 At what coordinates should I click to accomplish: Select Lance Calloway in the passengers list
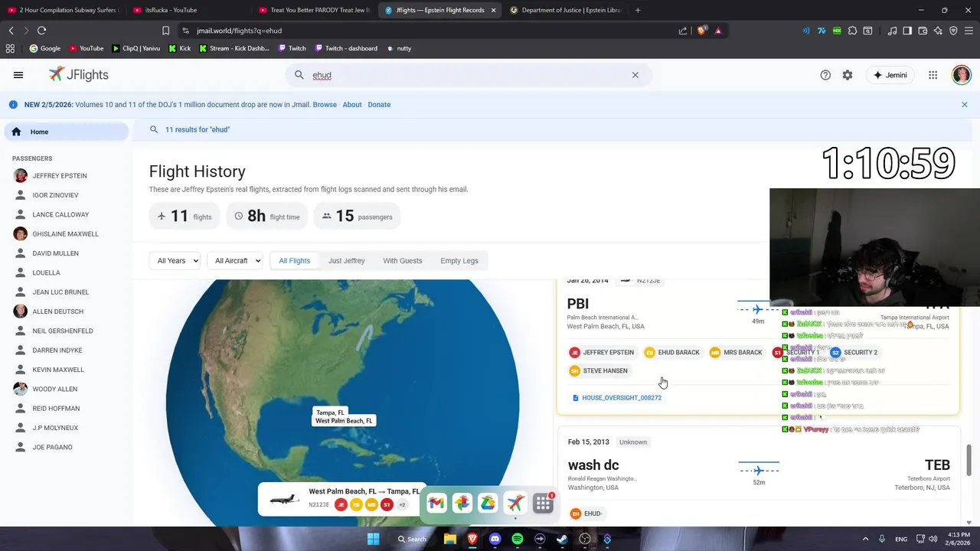click(60, 215)
